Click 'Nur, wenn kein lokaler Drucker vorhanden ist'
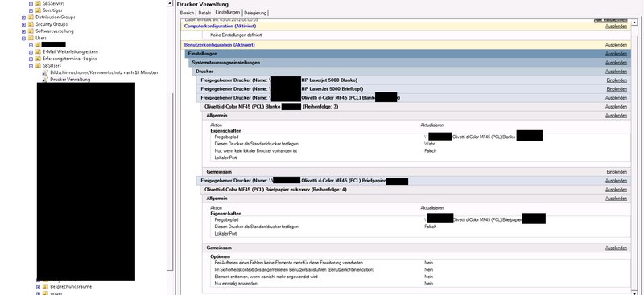This screenshot has height=295, width=644. point(255,151)
